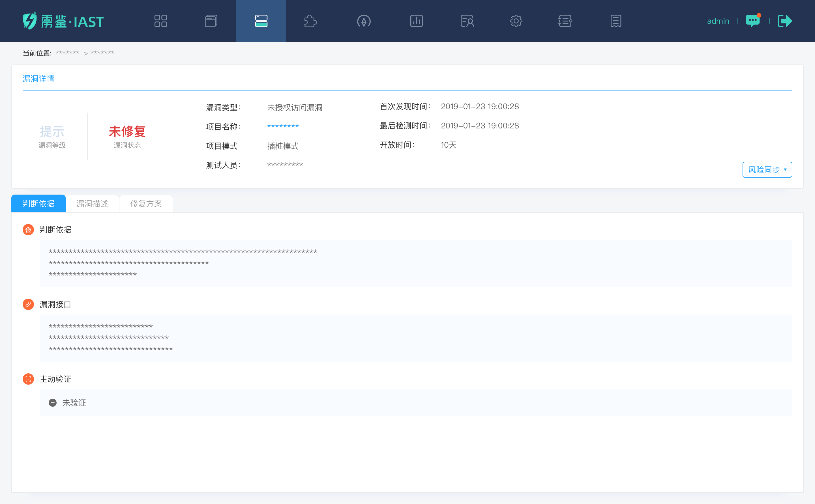Screen dimensions: 815x504
Task: Click the masked 测试人员 value
Action: 285,165
